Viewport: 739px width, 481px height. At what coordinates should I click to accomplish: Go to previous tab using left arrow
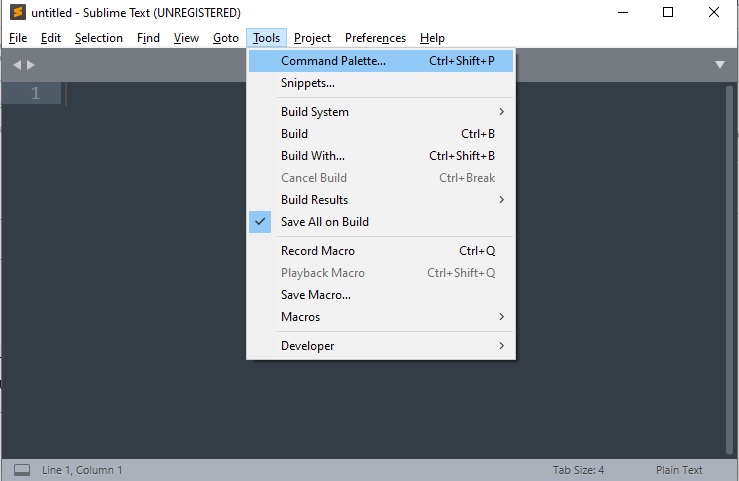17,65
